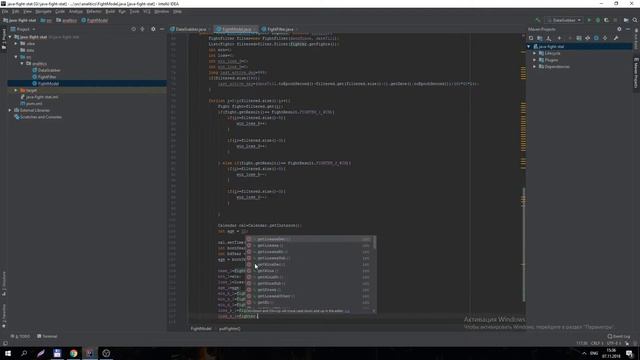Expand target folder in Project tree

point(16,90)
